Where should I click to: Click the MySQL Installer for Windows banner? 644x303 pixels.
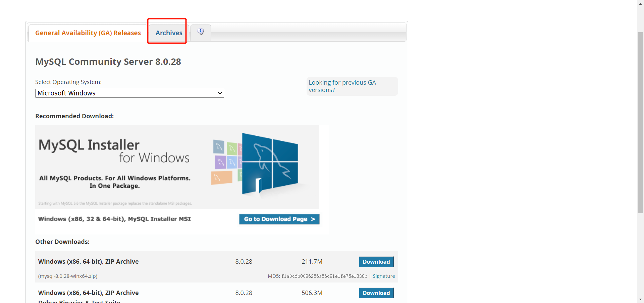[177, 167]
